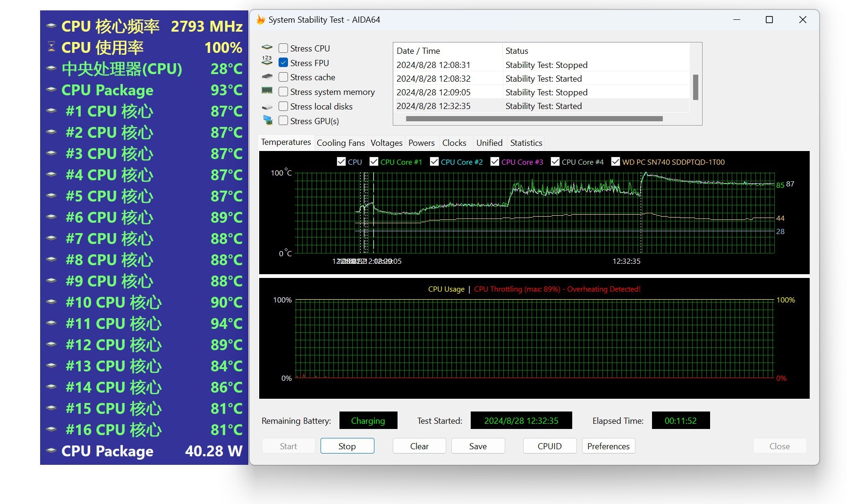Click the Stress GPU(s) monitor icon
This screenshot has height=504, width=847.
coord(268,120)
